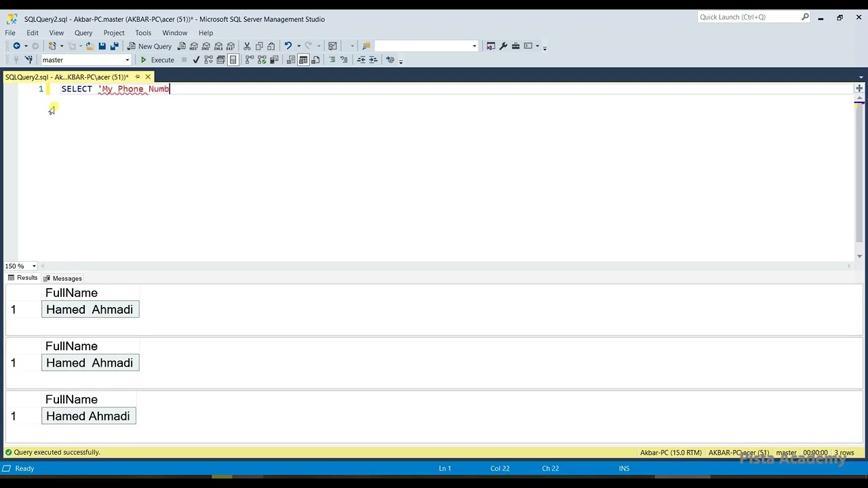Screen dimensions: 868x488
Task: Click the Navigate Backward arrow icon
Action: 16,46
